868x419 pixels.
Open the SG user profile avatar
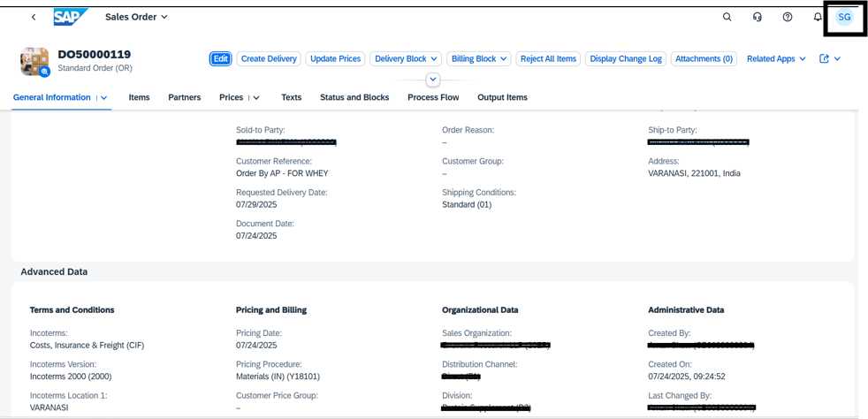844,17
